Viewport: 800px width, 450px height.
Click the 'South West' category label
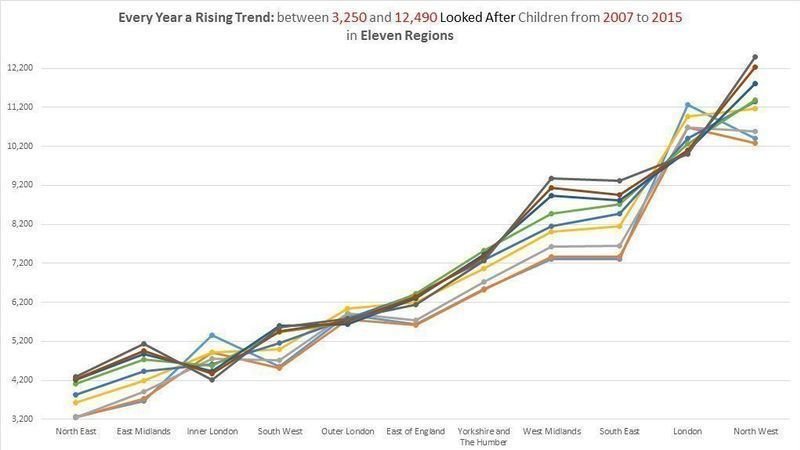279,432
